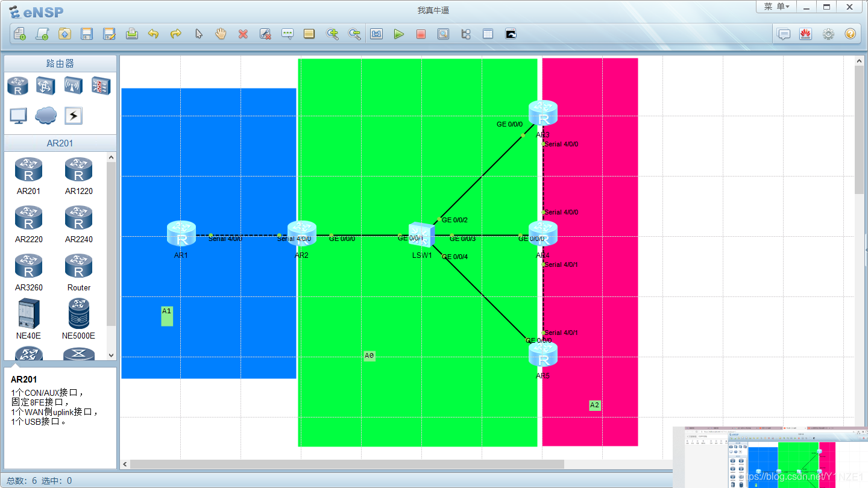Open an existing topology file

[64, 34]
